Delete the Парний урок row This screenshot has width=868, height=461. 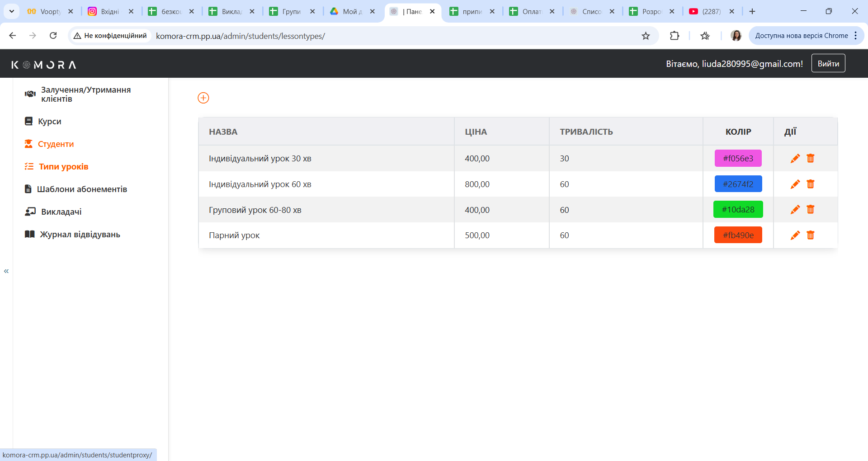tap(810, 235)
